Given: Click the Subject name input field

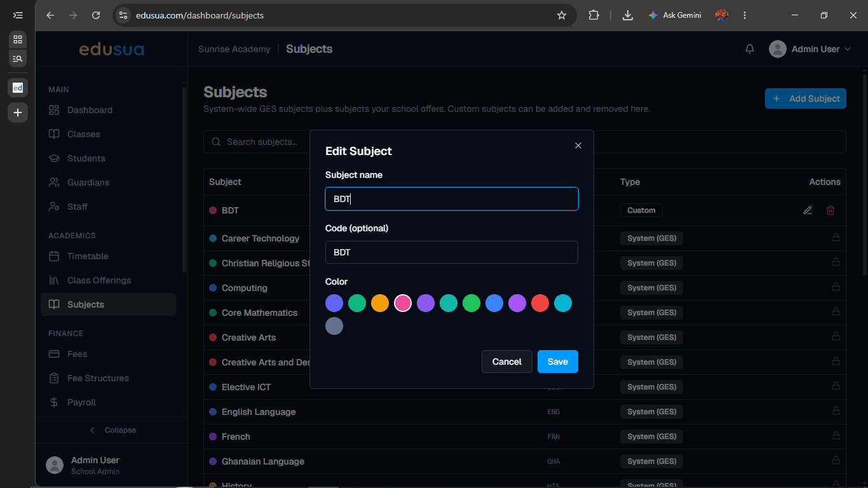Looking at the screenshot, I should point(452,199).
